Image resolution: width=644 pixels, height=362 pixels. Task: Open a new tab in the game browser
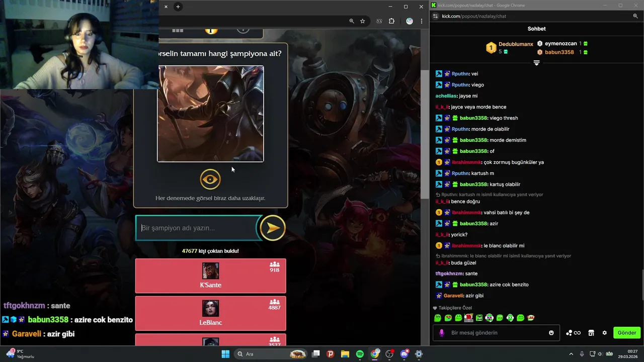click(x=178, y=7)
